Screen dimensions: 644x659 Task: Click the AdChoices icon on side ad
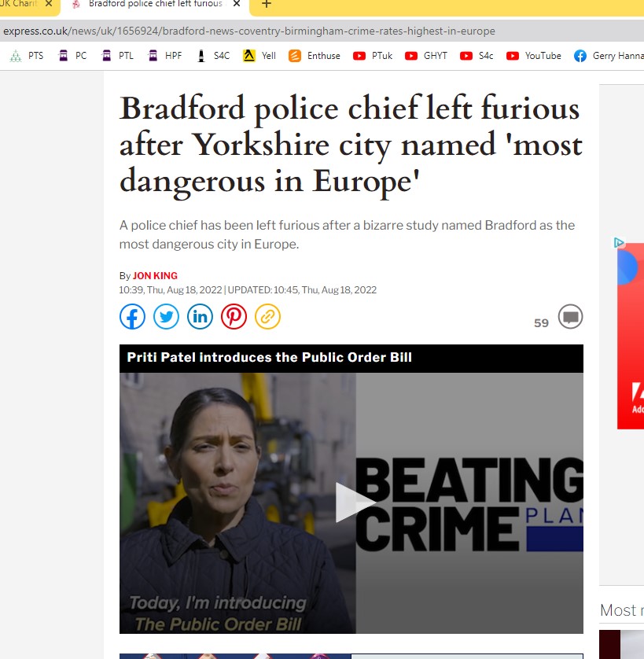point(620,243)
